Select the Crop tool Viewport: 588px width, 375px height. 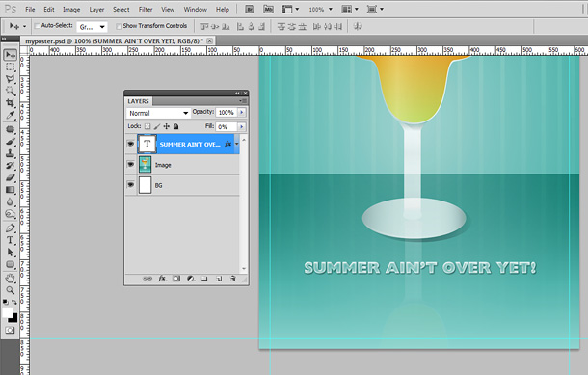11,103
